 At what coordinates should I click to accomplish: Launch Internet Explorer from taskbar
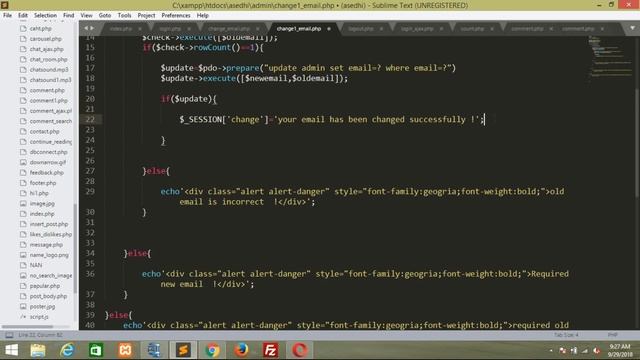[x=67, y=350]
